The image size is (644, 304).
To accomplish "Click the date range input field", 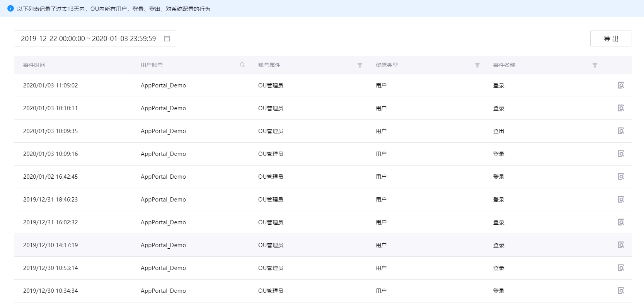I will click(95, 39).
